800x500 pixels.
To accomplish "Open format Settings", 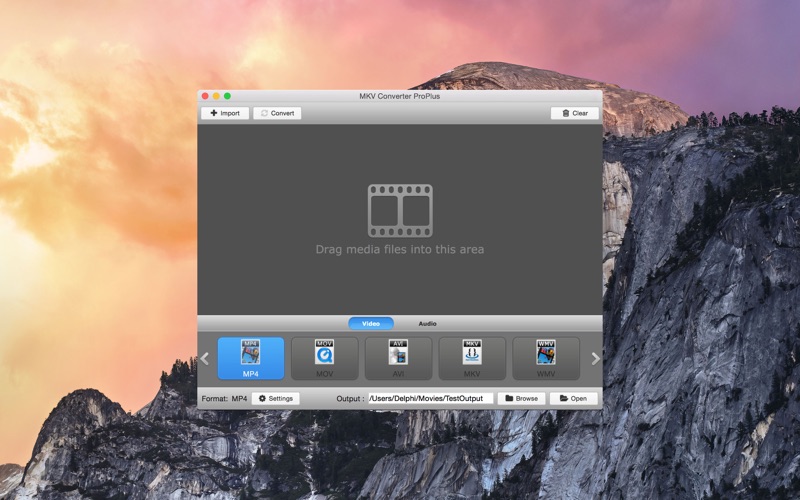I will [276, 398].
